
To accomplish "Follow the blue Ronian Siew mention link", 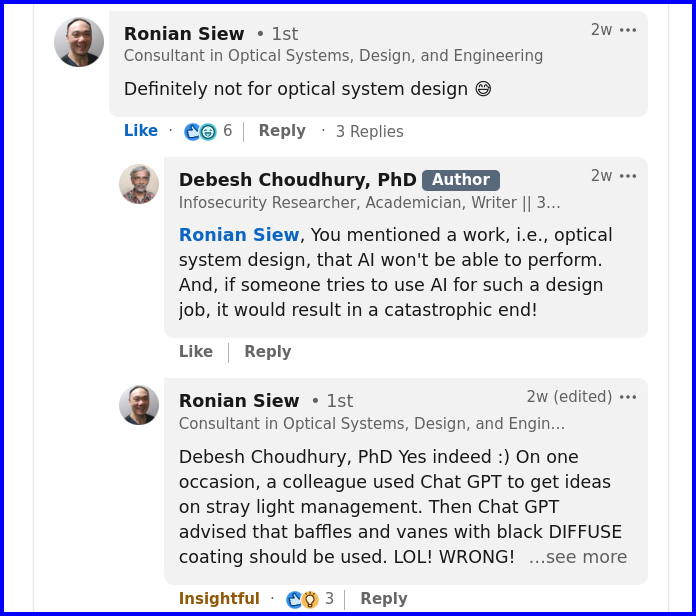I will (239, 235).
